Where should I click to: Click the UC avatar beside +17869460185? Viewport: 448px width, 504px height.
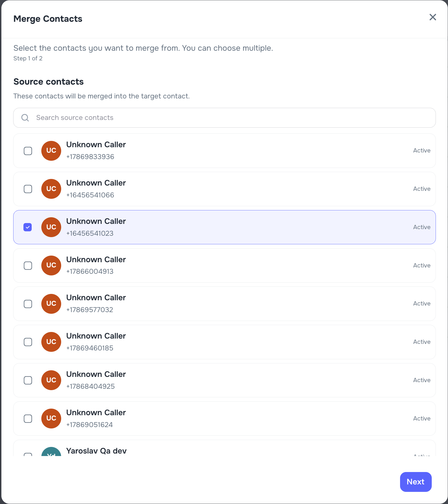[x=51, y=342]
